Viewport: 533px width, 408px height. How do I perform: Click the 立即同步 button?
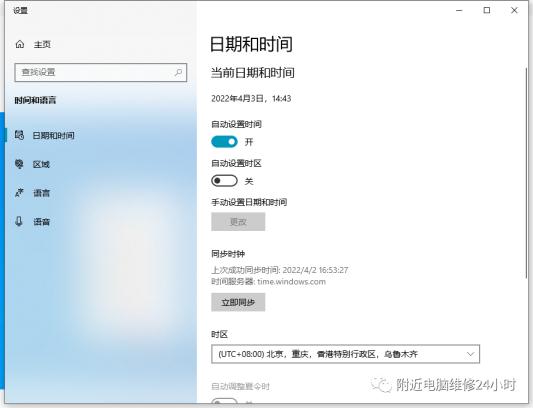point(238,302)
